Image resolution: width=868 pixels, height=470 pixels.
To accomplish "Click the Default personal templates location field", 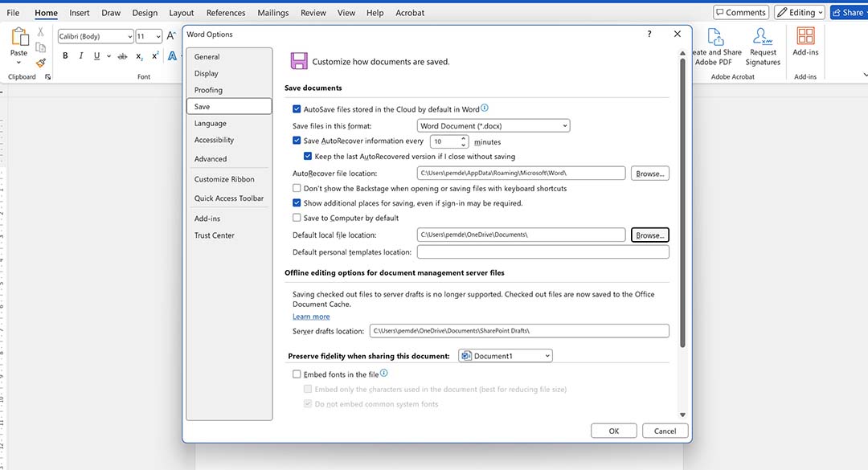I will click(x=542, y=252).
